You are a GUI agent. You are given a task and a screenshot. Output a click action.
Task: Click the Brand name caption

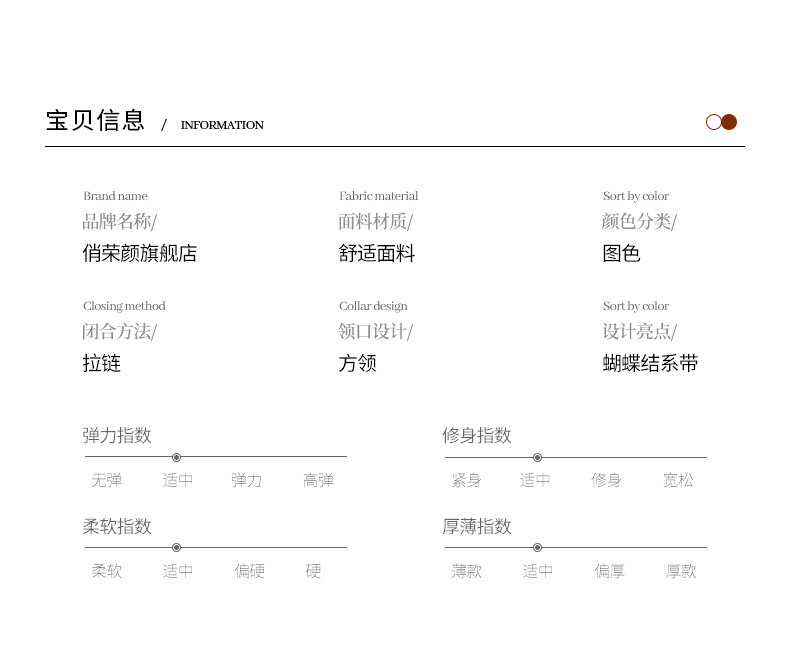115,196
